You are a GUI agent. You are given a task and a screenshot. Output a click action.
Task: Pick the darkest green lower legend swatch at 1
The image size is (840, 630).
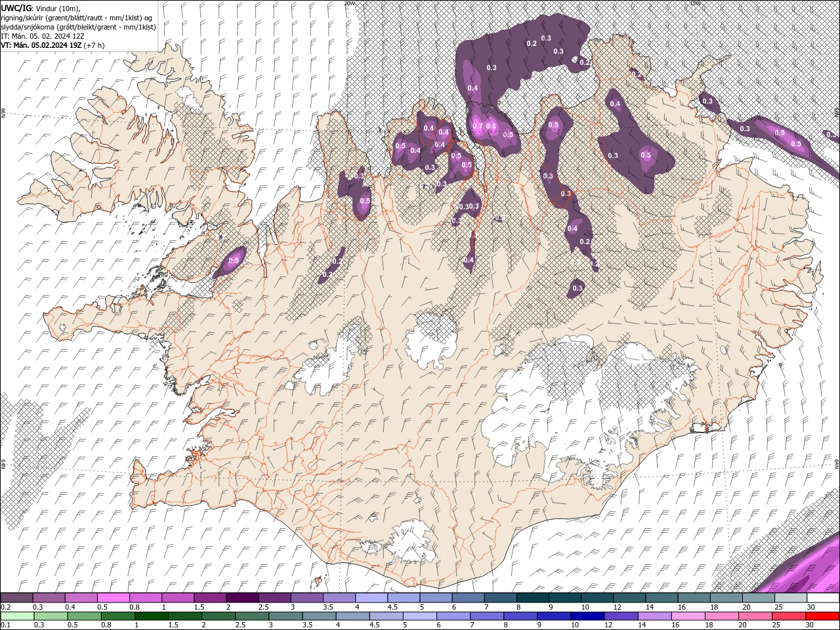(151, 616)
